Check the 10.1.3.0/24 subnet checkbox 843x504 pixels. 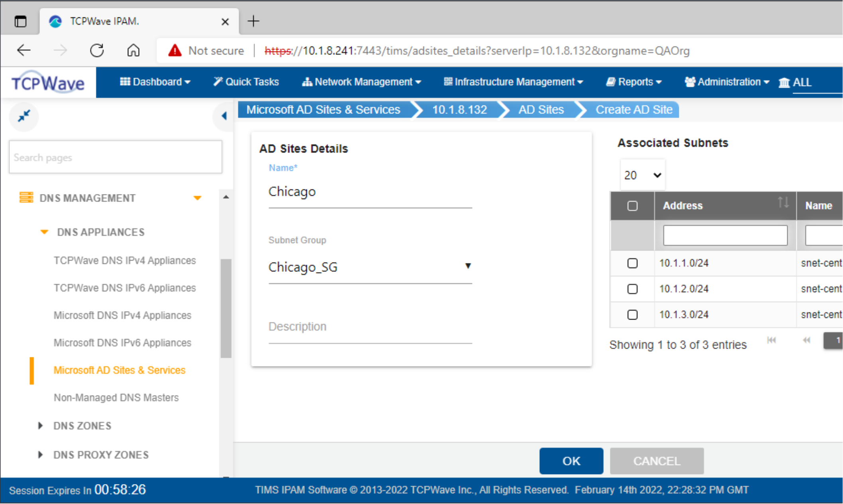[x=632, y=315]
